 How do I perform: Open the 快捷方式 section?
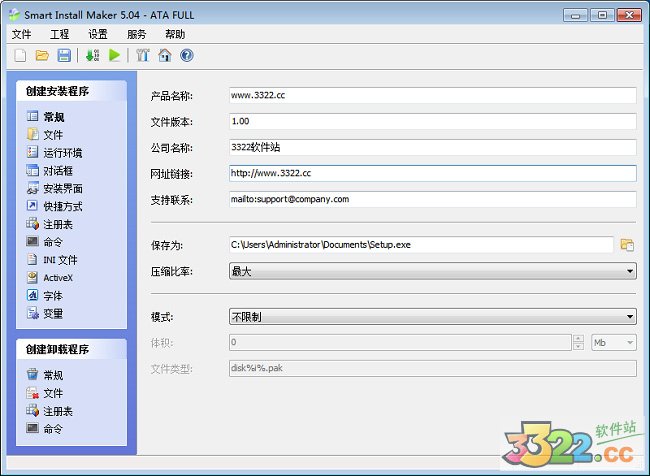pos(63,206)
